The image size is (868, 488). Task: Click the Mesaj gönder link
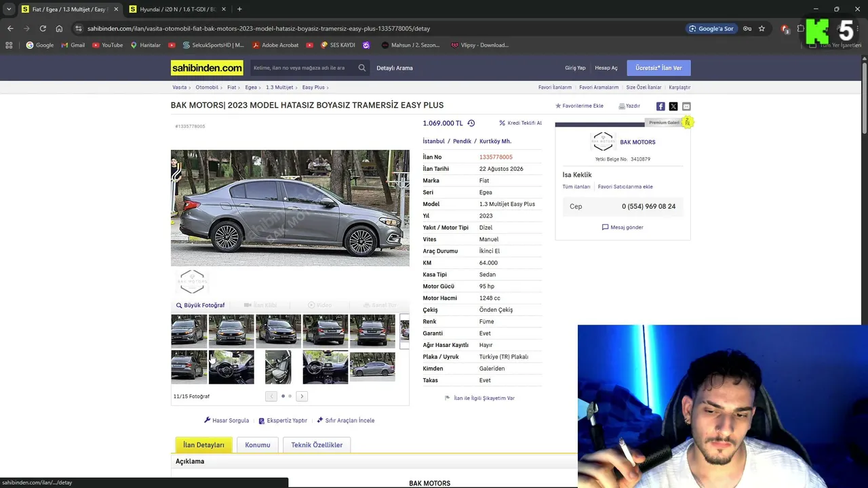623,228
